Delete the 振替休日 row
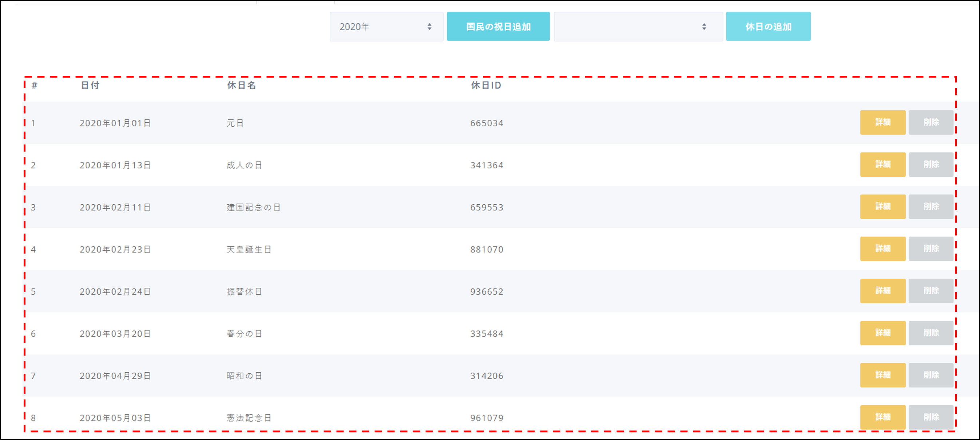Image resolution: width=980 pixels, height=440 pixels. pyautogui.click(x=931, y=291)
